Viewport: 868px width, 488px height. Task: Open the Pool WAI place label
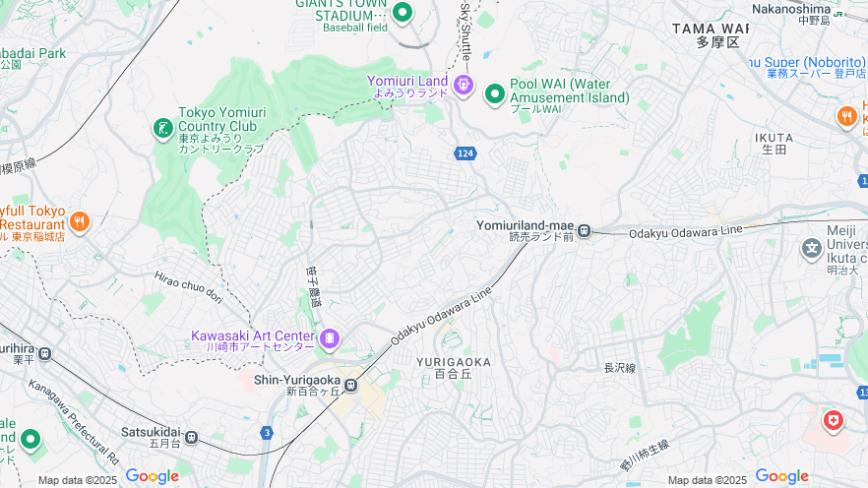(569, 96)
